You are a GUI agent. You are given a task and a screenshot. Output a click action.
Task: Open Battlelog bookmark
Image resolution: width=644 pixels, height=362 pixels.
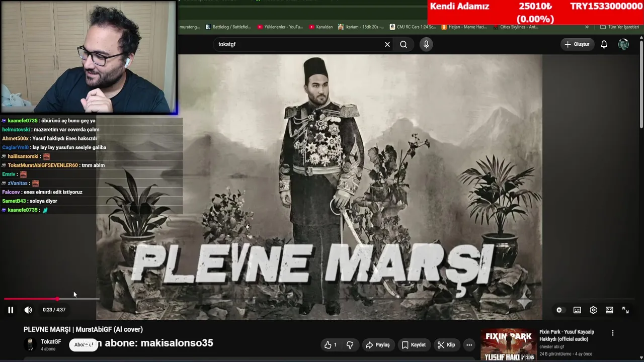click(227, 27)
